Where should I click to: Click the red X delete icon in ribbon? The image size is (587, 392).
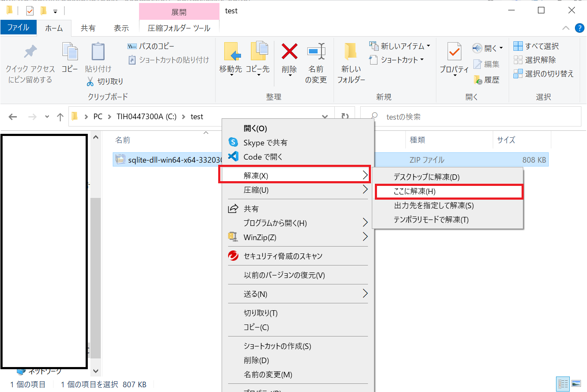289,52
